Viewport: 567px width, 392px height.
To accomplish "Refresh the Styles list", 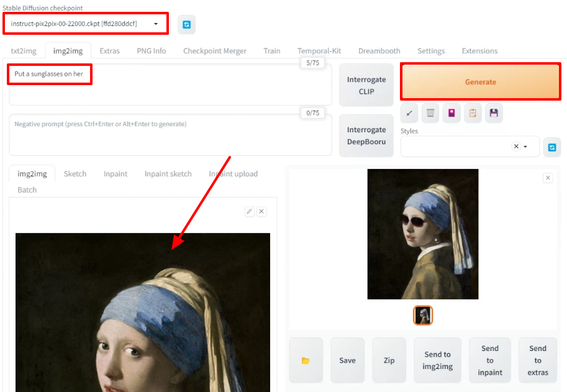I will point(552,147).
